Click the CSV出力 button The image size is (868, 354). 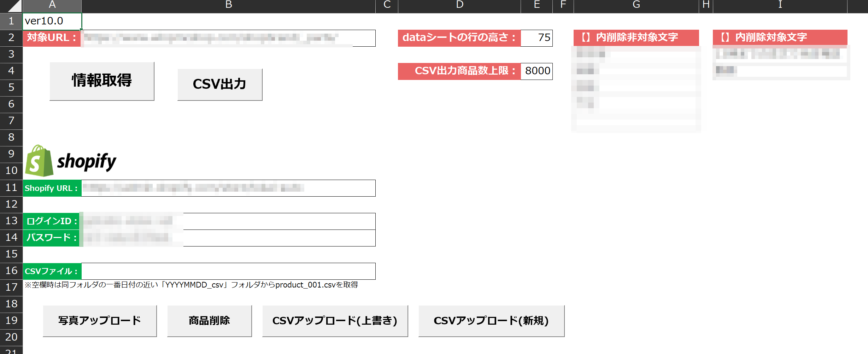click(x=220, y=85)
